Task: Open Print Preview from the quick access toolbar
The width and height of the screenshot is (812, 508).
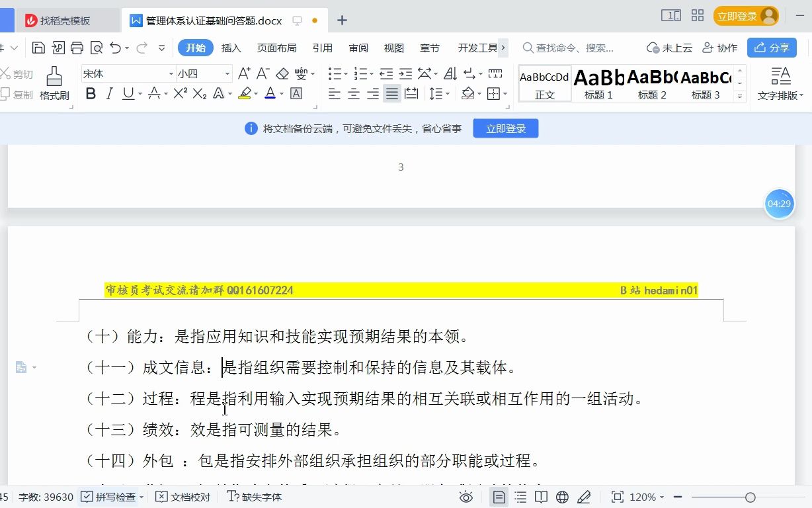Action: coord(96,48)
